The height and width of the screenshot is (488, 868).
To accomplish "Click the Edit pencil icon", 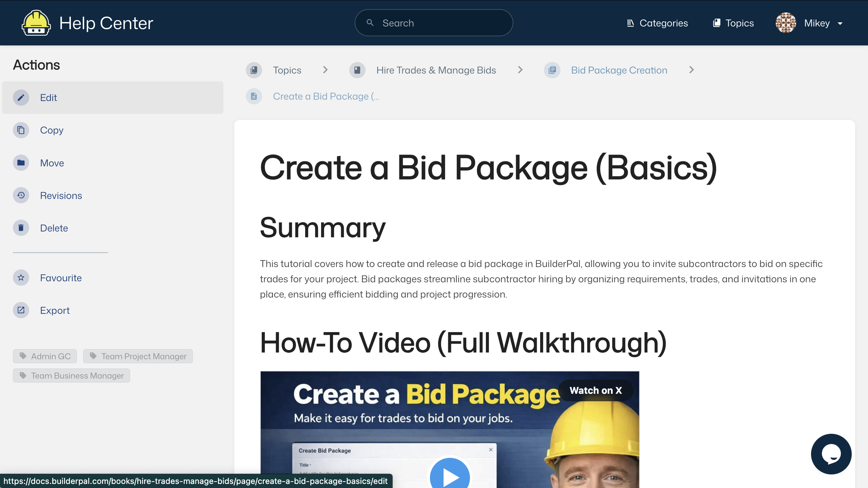I will point(21,98).
